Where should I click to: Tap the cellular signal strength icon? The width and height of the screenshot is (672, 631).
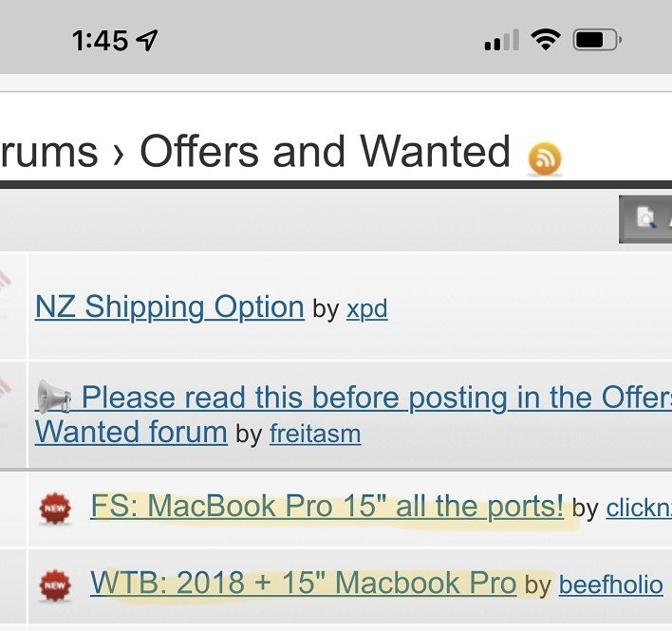coord(501,41)
